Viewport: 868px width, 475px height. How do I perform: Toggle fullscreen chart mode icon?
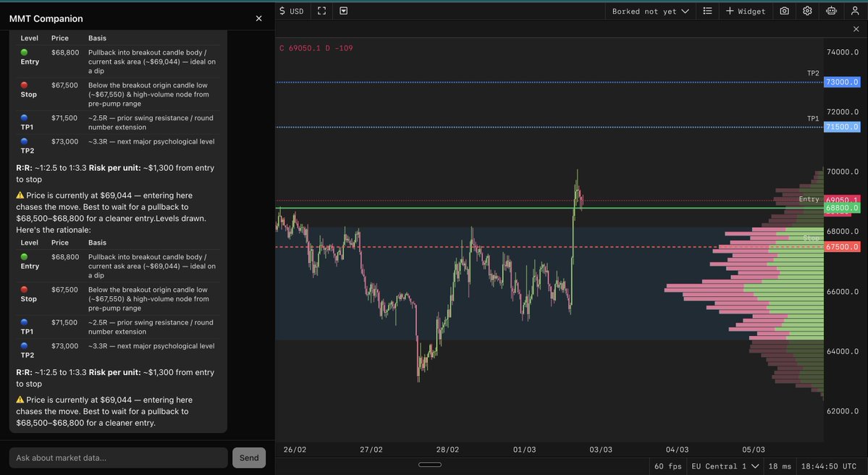coord(321,11)
